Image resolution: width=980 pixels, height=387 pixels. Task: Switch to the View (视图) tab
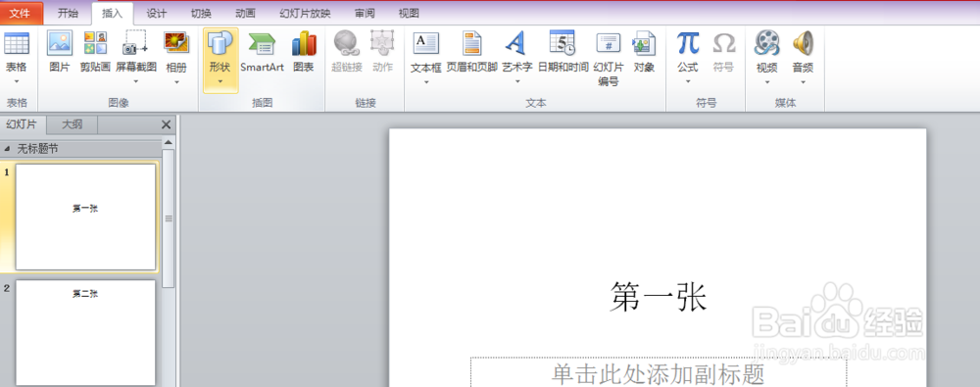pyautogui.click(x=409, y=13)
